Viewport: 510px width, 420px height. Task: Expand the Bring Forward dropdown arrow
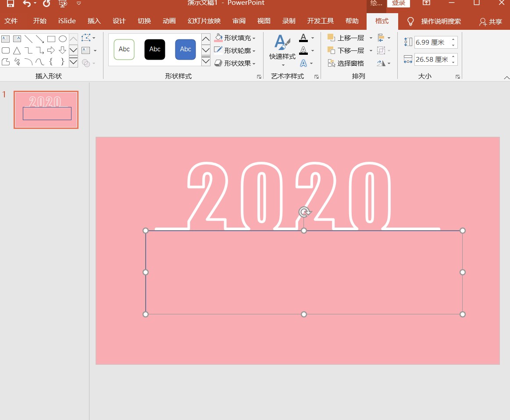371,38
